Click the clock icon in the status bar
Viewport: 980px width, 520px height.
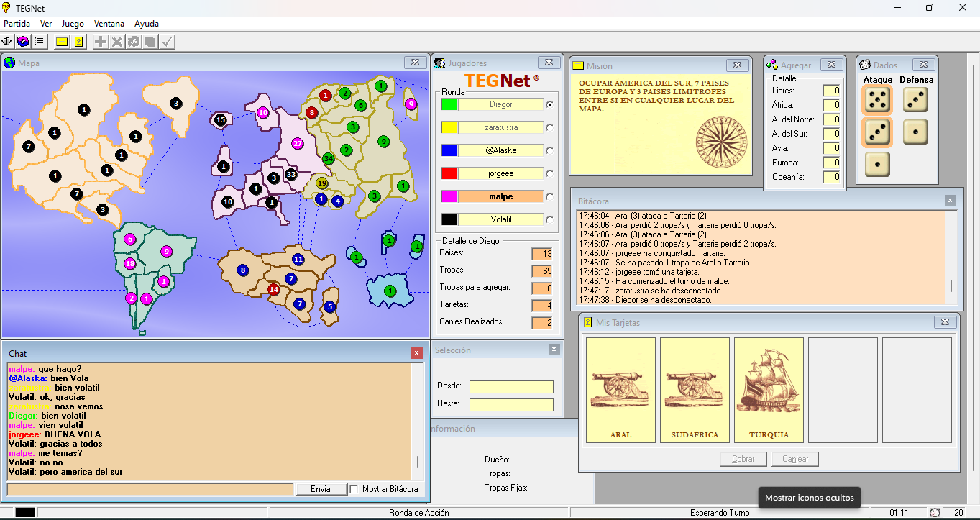click(935, 513)
